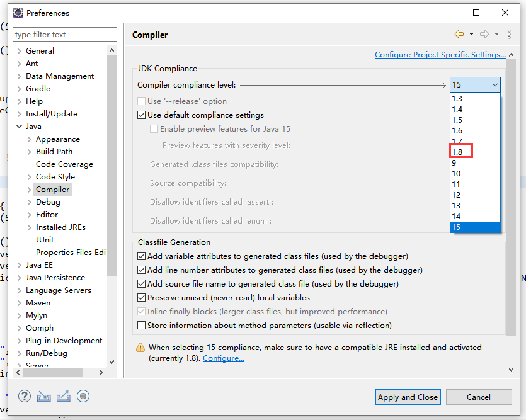This screenshot has height=420, width=526.
Task: Expand the Maven tree node
Action: pos(20,303)
